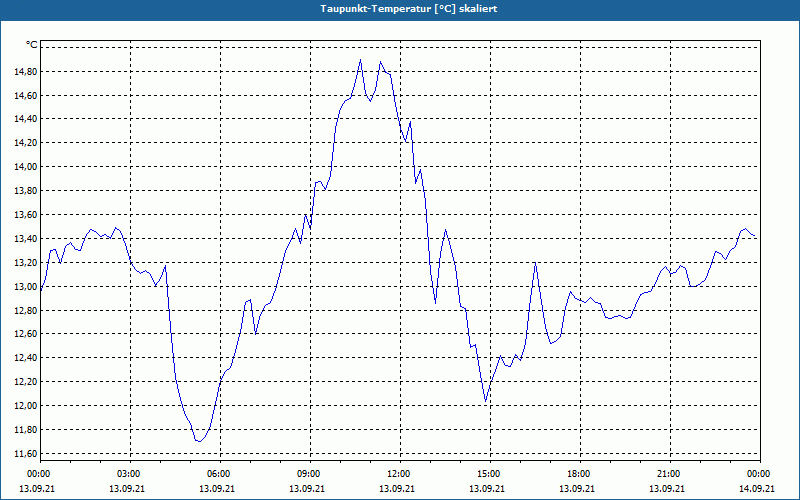The width and height of the screenshot is (800, 500).
Task: Click the 13,40 y-axis label
Action: pyautogui.click(x=25, y=239)
